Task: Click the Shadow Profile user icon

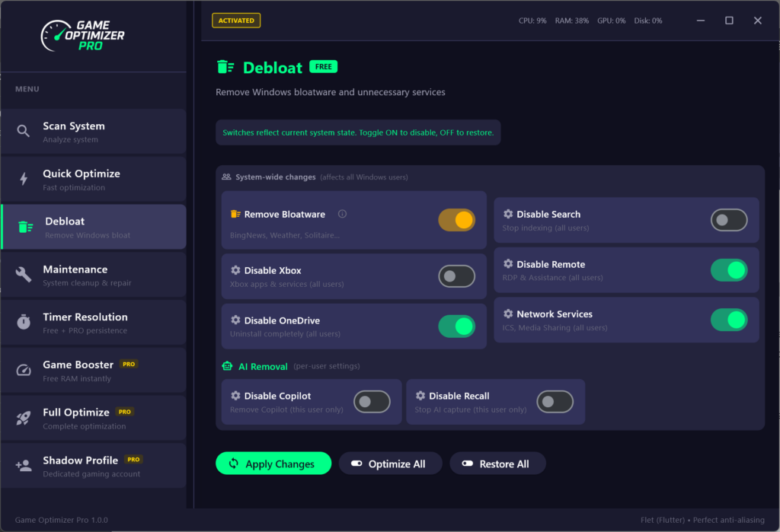Action: (x=24, y=466)
